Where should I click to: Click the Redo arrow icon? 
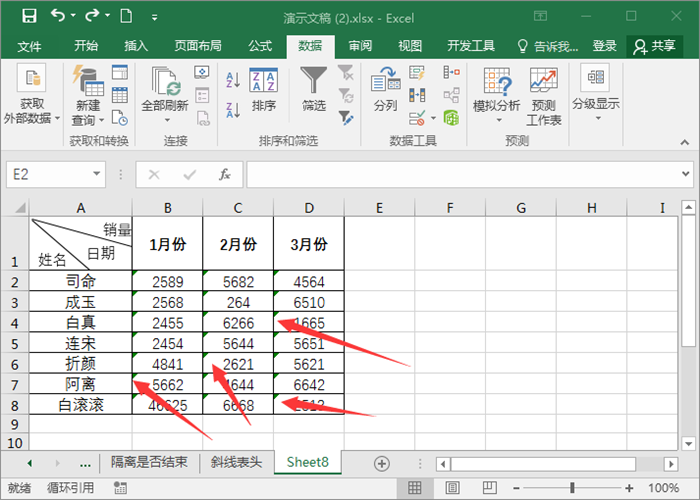[92, 16]
